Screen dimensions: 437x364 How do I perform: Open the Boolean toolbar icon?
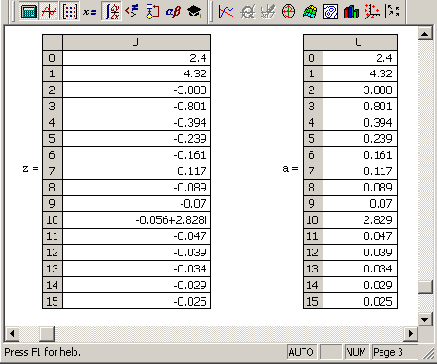[x=132, y=11]
